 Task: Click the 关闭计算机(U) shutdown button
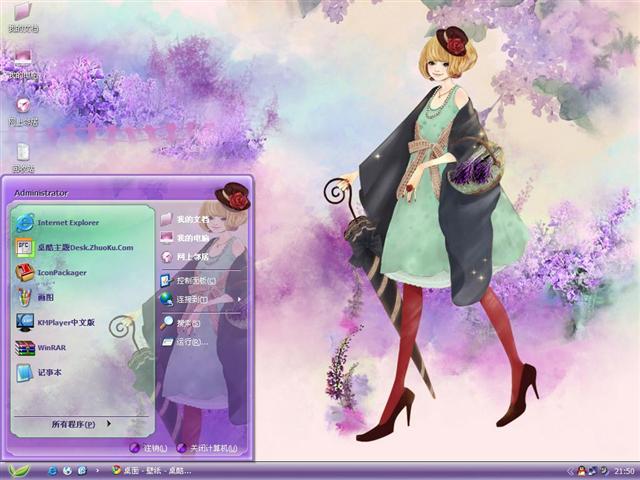pyautogui.click(x=207, y=448)
